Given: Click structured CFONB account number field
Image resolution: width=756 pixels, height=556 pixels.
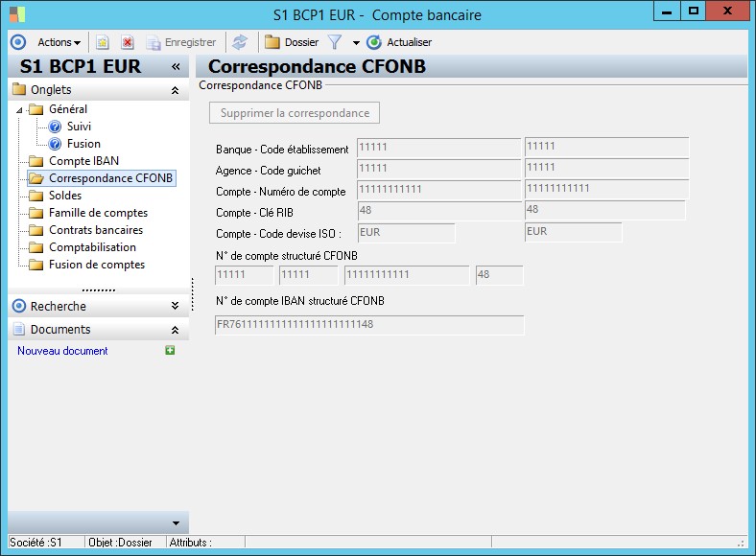Looking at the screenshot, I should click(407, 275).
